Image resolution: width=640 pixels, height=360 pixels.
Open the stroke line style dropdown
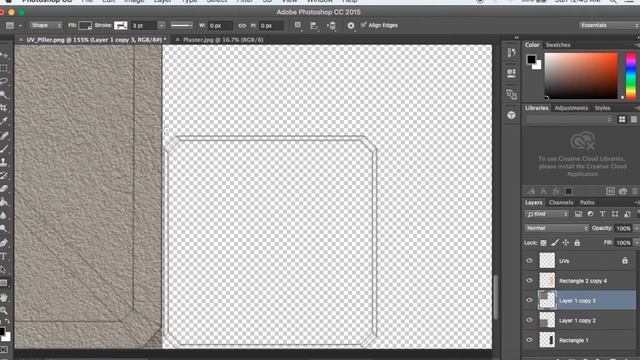181,25
